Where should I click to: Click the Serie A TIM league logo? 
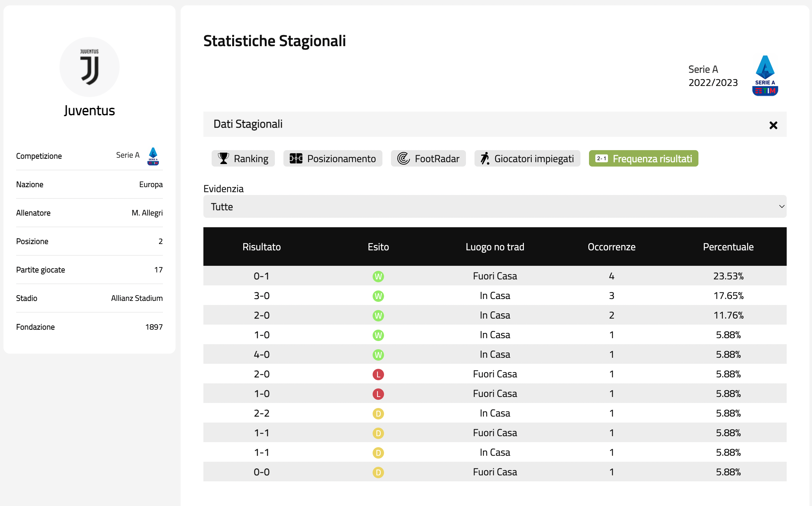pyautogui.click(x=765, y=76)
